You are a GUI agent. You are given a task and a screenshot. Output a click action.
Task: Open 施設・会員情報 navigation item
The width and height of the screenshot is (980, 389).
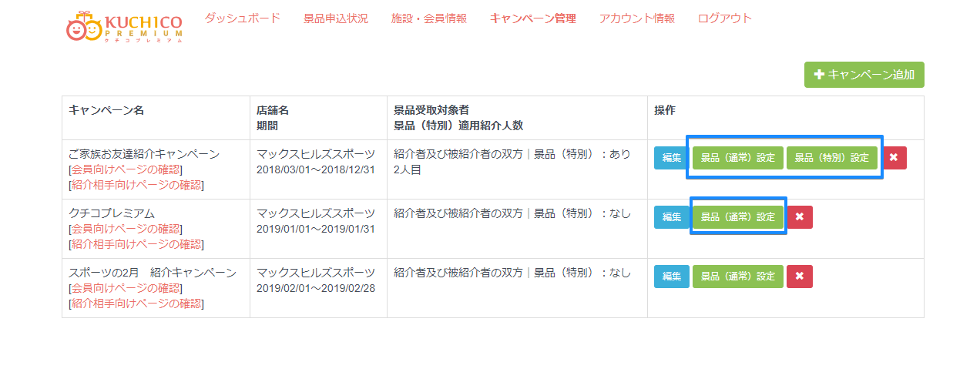click(x=429, y=18)
